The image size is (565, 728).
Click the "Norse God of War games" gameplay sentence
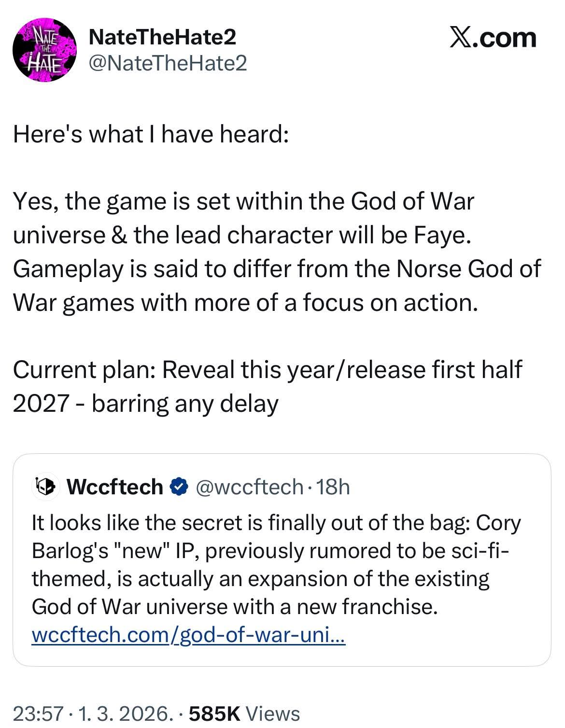pos(277,286)
